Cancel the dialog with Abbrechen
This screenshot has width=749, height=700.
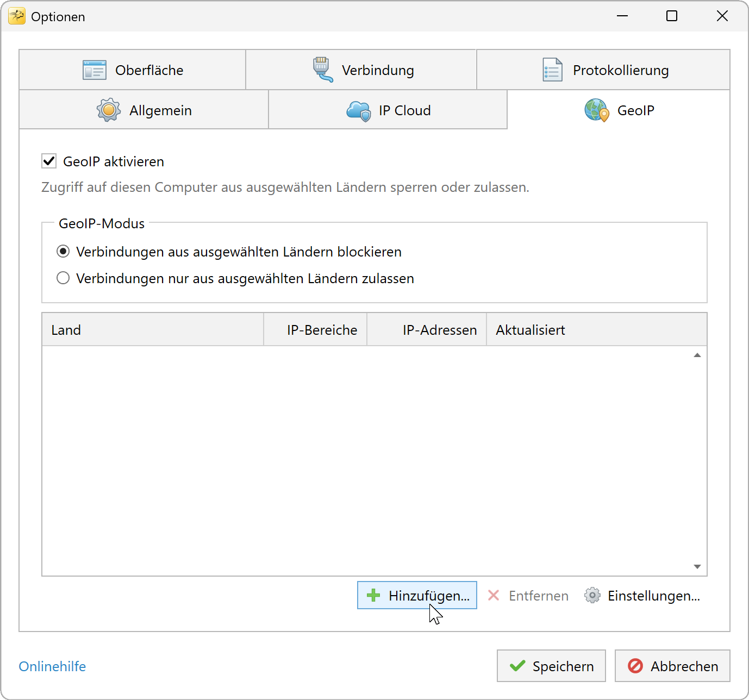(672, 666)
